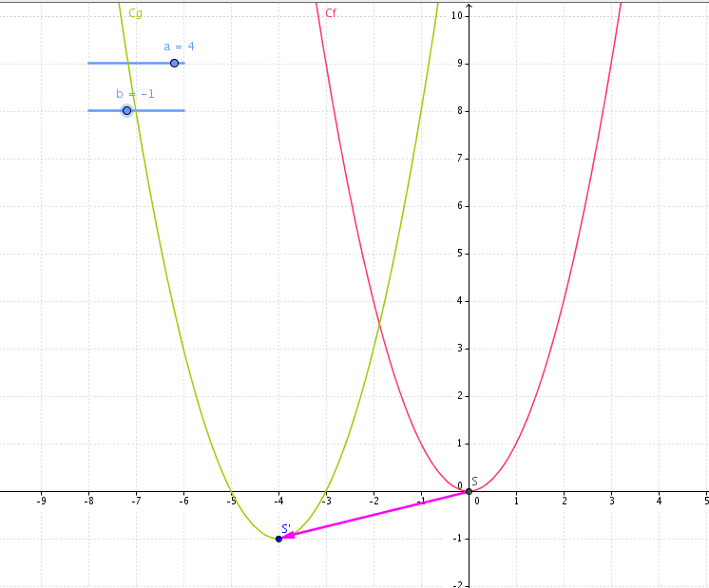Click the 5 tick label on x-axis

705,500
